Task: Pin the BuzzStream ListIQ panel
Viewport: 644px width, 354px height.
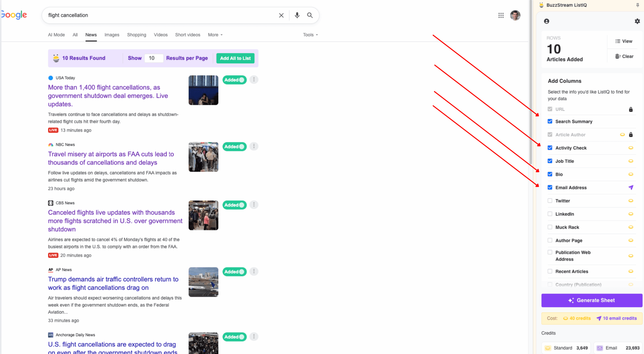Action: pos(637,5)
